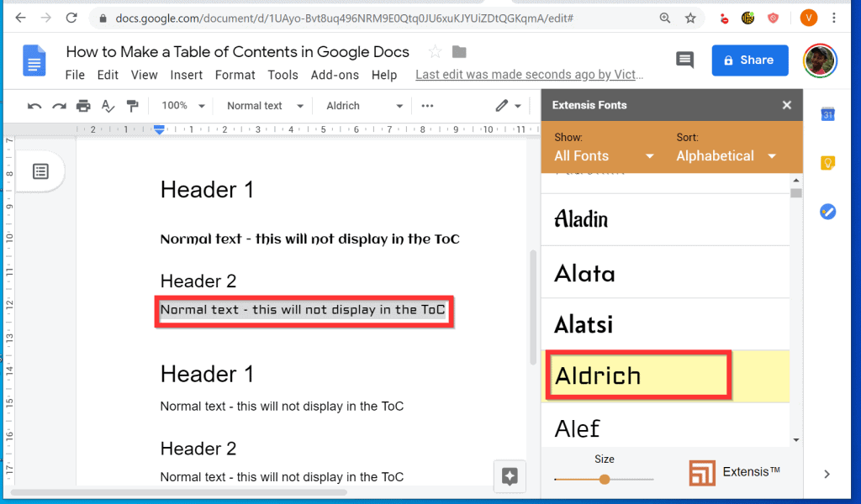This screenshot has width=861, height=504.
Task: Run spelling and grammar check
Action: pyautogui.click(x=107, y=105)
